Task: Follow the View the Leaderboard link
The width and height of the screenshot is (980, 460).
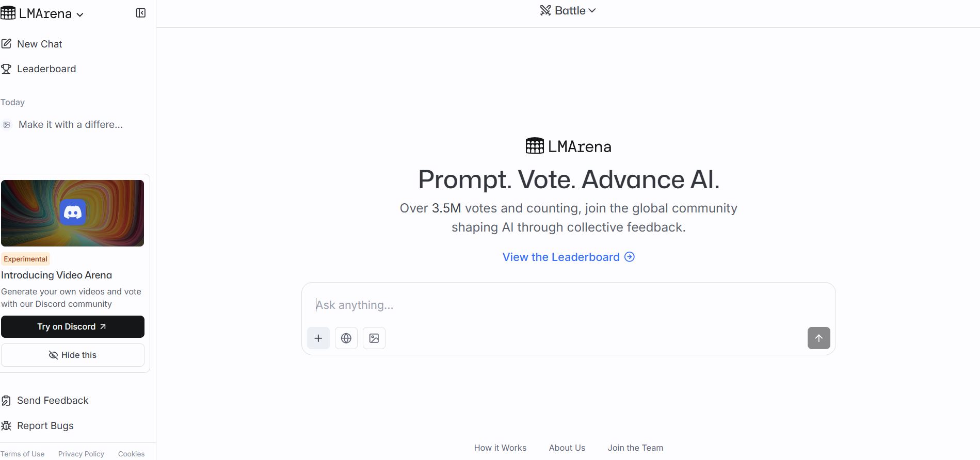Action: tap(568, 257)
